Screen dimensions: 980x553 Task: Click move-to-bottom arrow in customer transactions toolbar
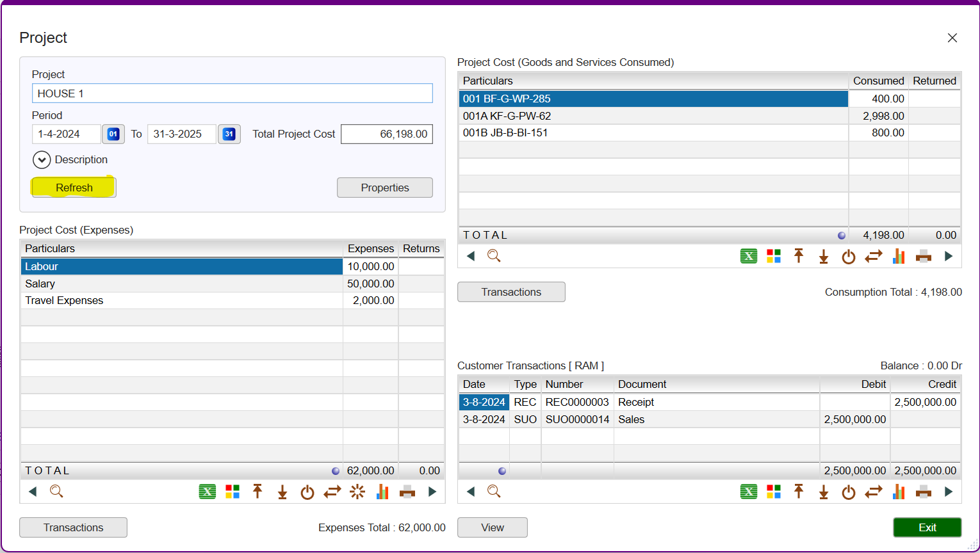click(x=824, y=492)
